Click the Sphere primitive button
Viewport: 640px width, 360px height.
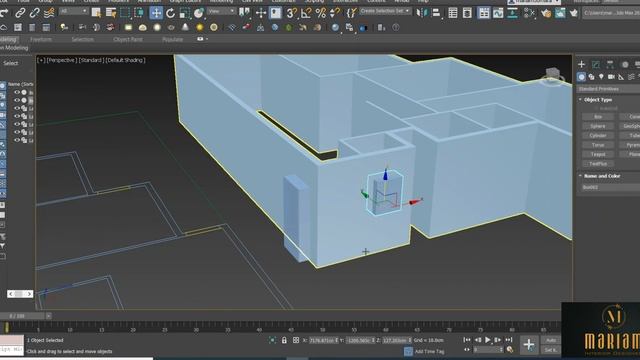598,126
